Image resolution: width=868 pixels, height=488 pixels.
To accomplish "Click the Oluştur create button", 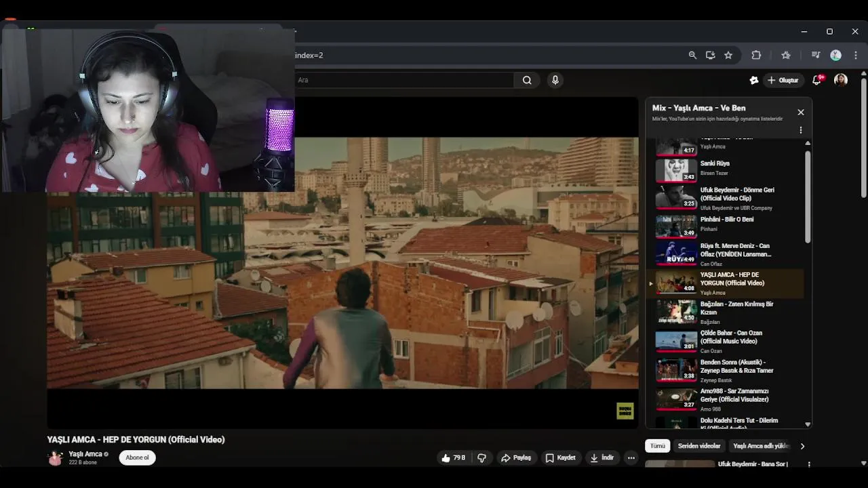I will pos(783,80).
